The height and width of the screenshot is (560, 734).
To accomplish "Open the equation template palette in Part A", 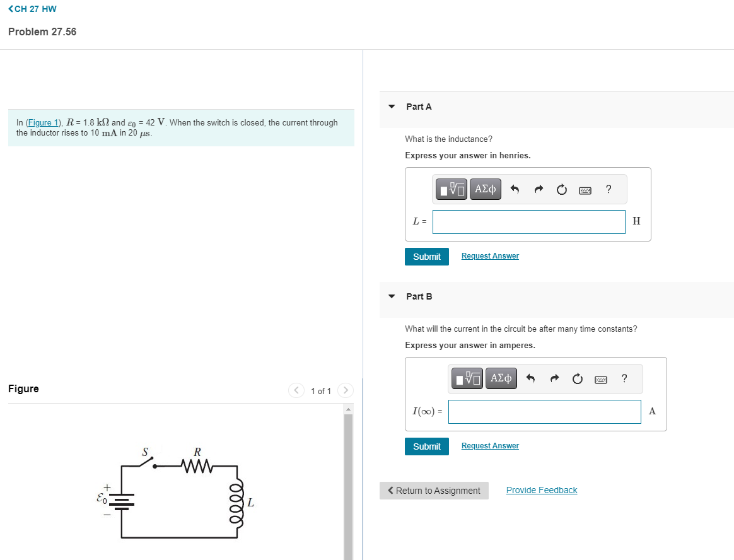I will point(451,189).
